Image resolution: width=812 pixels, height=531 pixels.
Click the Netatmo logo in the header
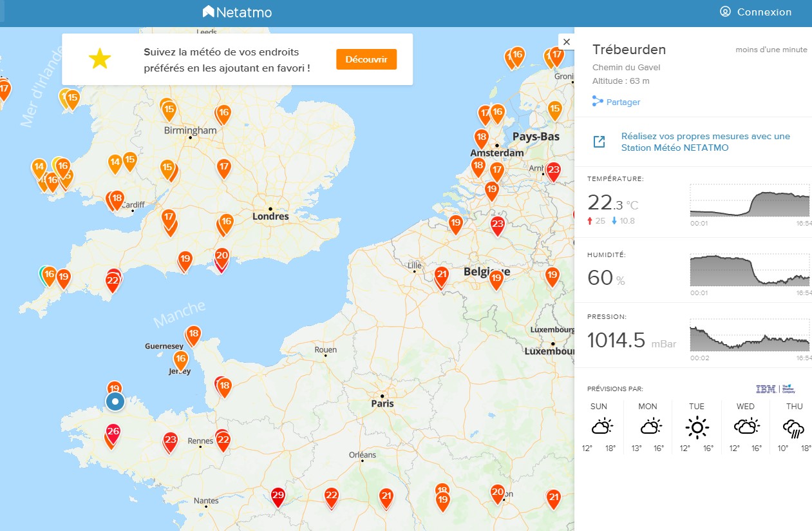[x=237, y=12]
